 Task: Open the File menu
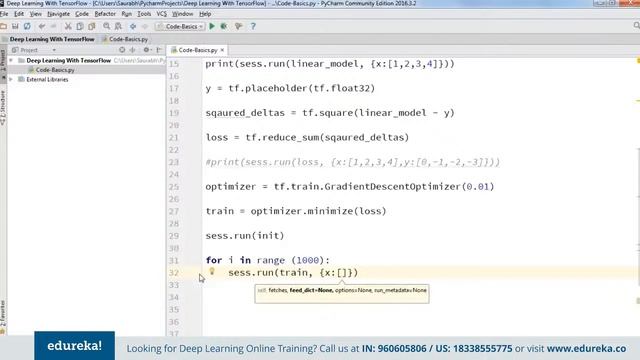tap(4, 14)
